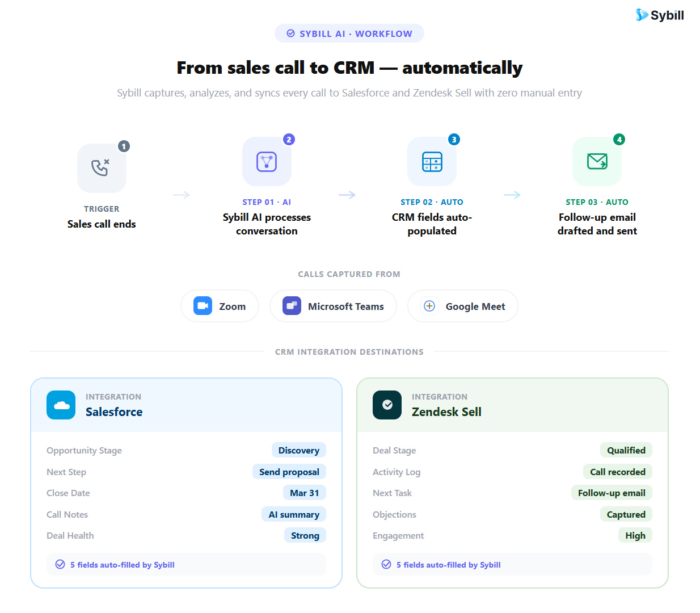Click the "Step 01 · AI" label
The image size is (700, 613).
pos(267,202)
